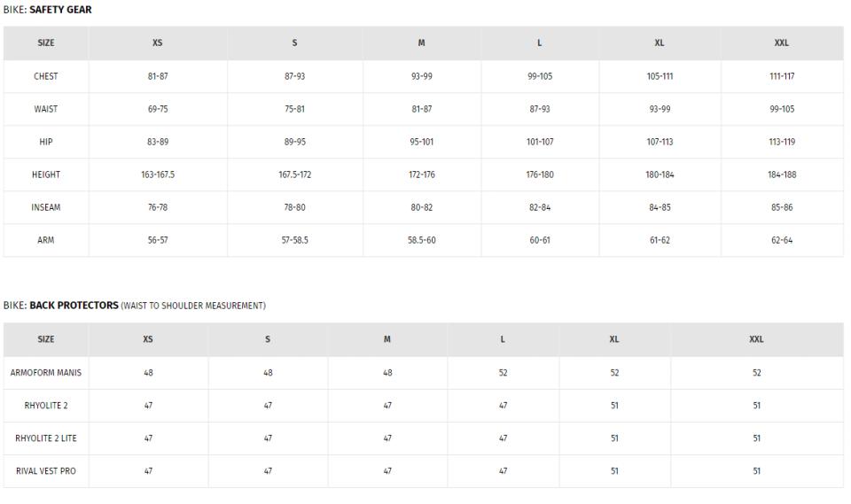The image size is (851, 504).
Task: Click the Back Protectors heading text
Action: tap(74, 306)
